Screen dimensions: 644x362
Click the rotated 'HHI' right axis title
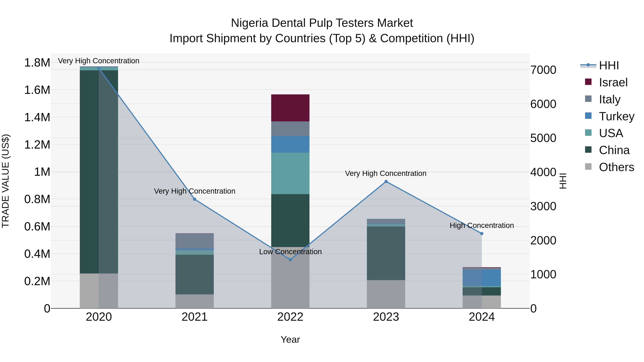tap(563, 181)
